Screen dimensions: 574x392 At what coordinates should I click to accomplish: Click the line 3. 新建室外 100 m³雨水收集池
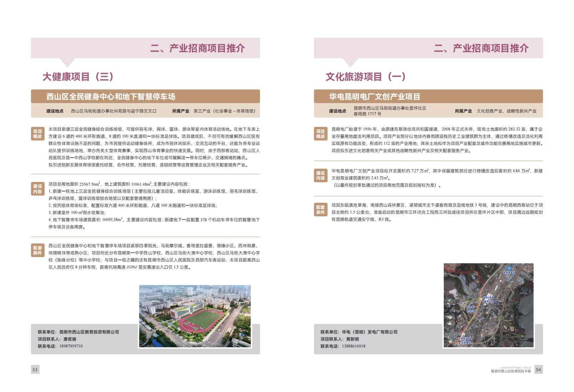click(x=77, y=212)
